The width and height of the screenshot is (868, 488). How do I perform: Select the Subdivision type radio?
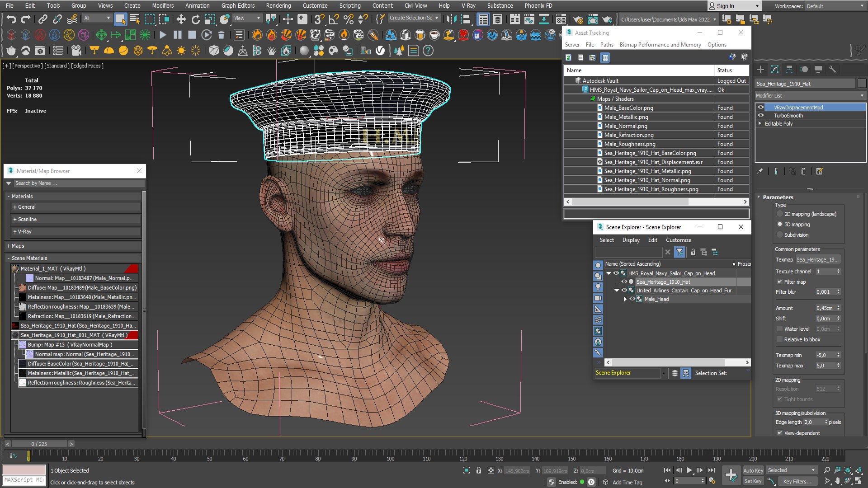coord(779,235)
